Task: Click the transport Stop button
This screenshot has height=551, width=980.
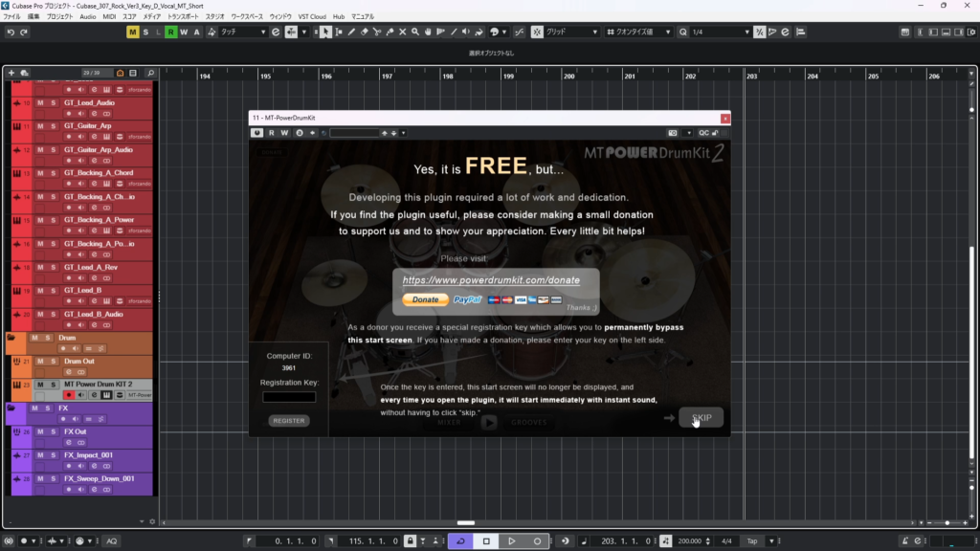Action: [x=486, y=541]
